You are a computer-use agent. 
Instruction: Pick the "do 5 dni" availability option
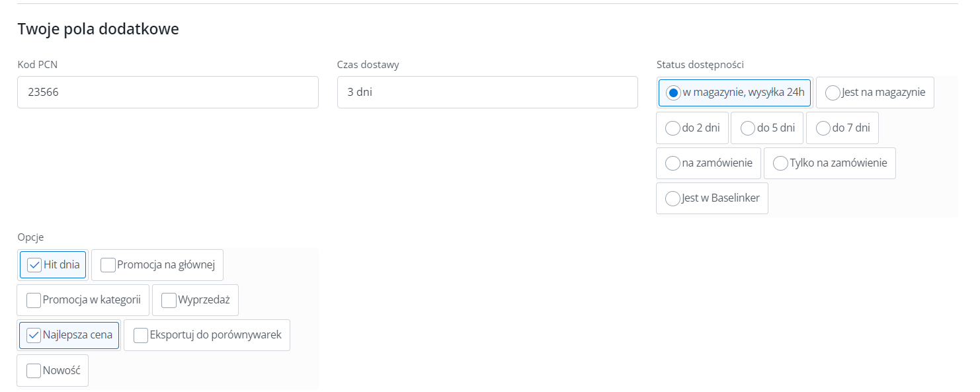tap(748, 128)
